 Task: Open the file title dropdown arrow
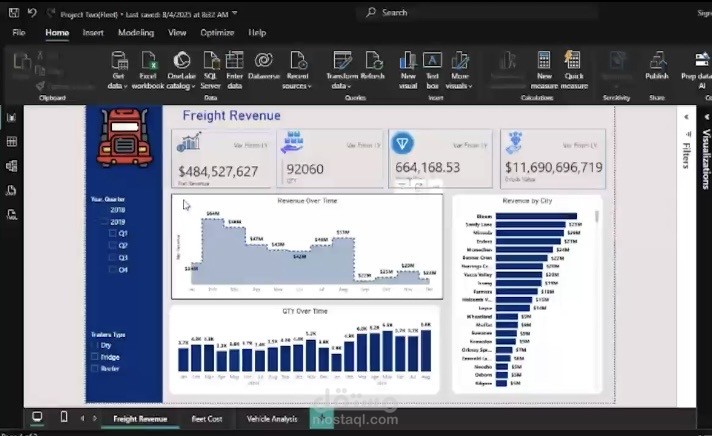235,14
